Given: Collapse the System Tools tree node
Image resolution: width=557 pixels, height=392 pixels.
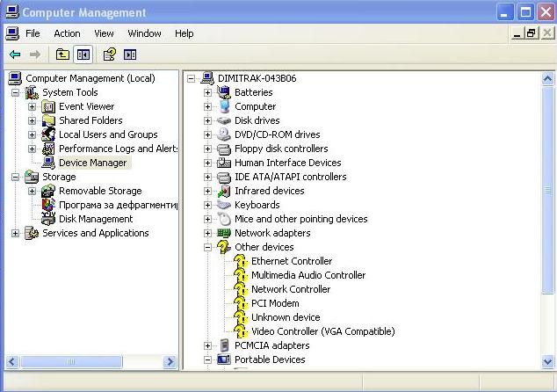Looking at the screenshot, I should coord(16,92).
